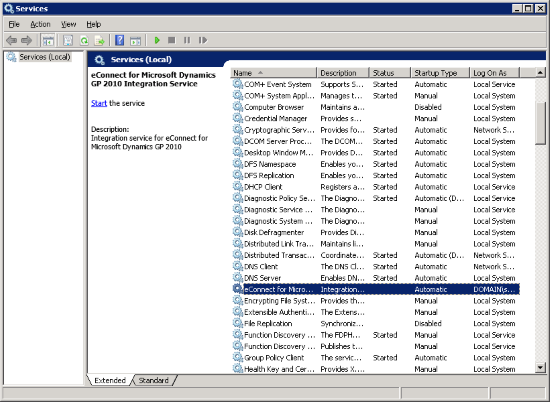
Task: Click gear icon beside DNS Client
Action: tap(238, 266)
